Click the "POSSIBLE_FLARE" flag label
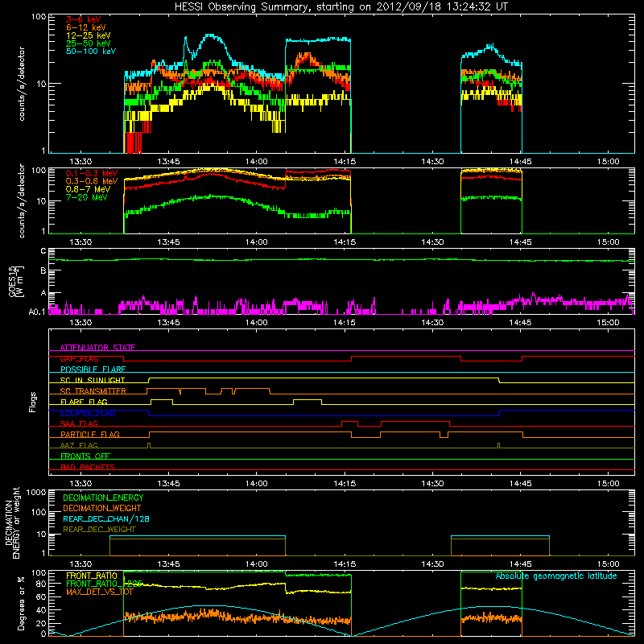Viewport: 644px width, 644px height. pos(93,369)
